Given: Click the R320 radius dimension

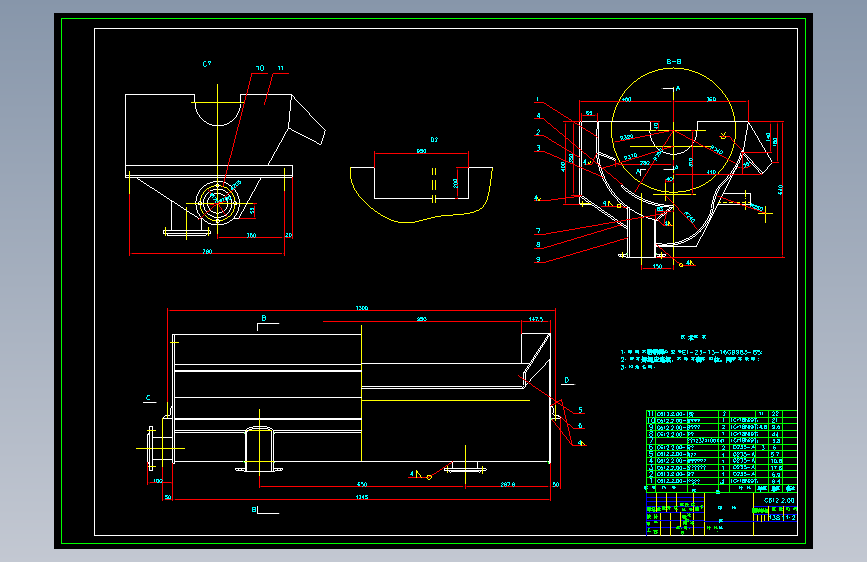Looking at the screenshot, I should (x=626, y=137).
